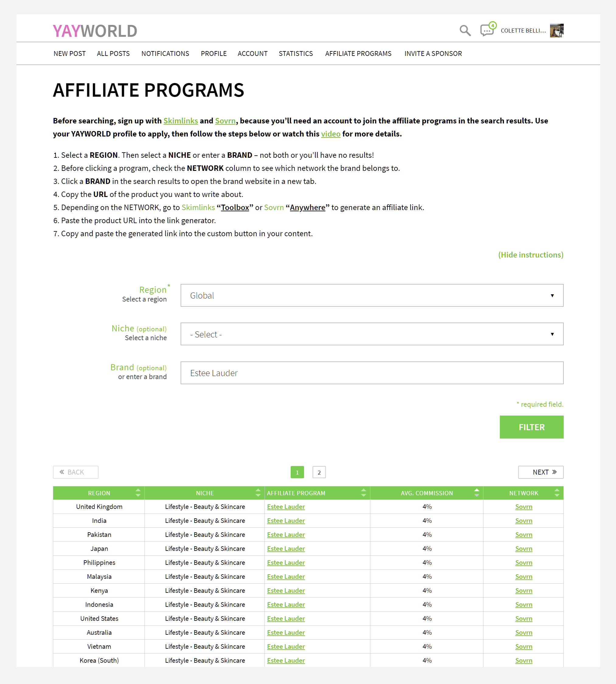Sort table by the Region column arrows
The width and height of the screenshot is (616, 684).
[138, 493]
